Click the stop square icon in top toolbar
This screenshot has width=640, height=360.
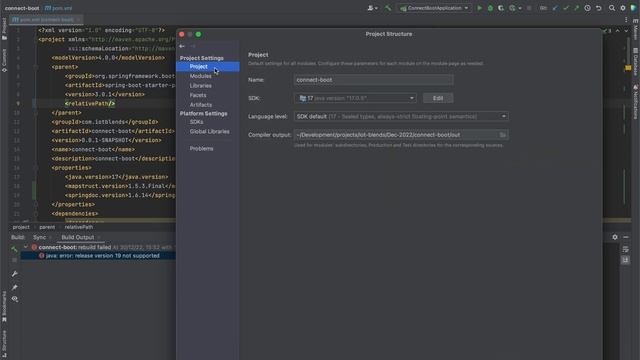pos(529,8)
